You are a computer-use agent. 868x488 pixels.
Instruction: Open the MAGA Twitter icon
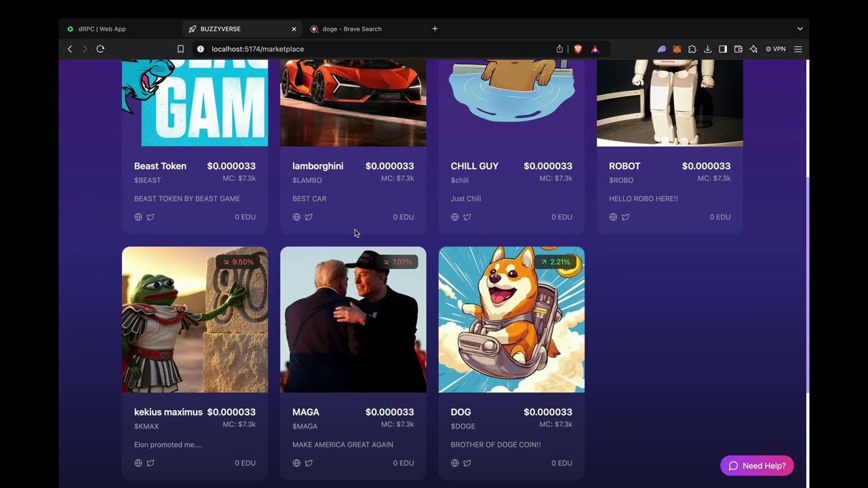pos(309,463)
